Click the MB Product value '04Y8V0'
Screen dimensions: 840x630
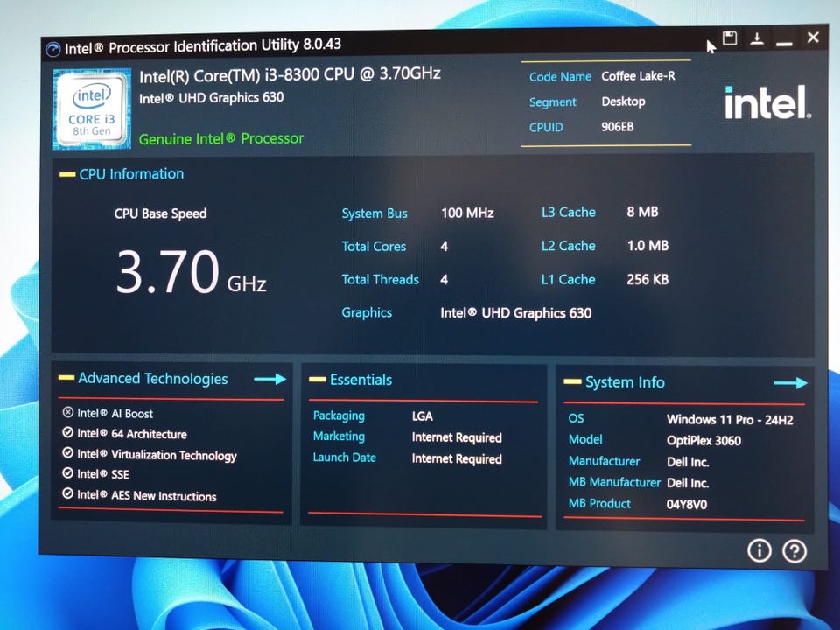click(687, 505)
